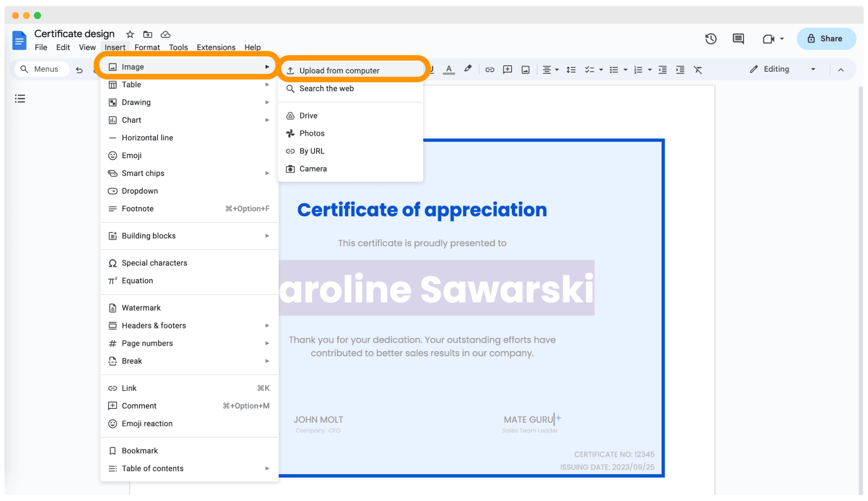Insert image By URL
Viewport: 868px width, 501px height.
tap(351, 152)
